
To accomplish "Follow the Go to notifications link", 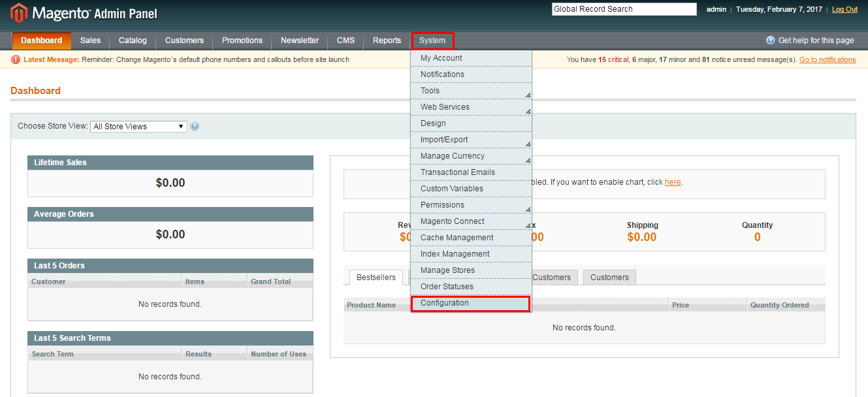I will click(828, 59).
